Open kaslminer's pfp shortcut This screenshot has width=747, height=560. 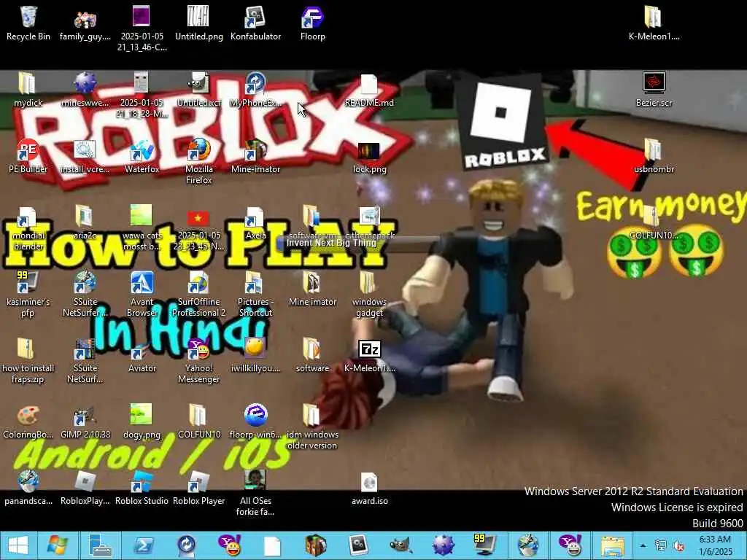pyautogui.click(x=28, y=294)
